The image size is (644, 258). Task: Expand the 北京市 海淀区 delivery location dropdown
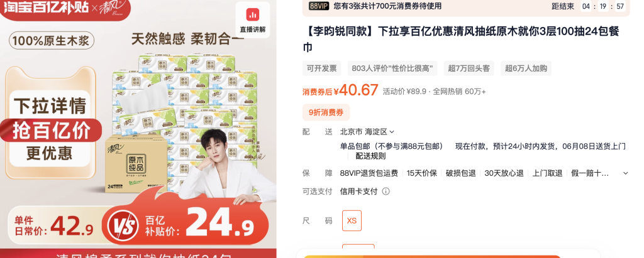click(367, 132)
